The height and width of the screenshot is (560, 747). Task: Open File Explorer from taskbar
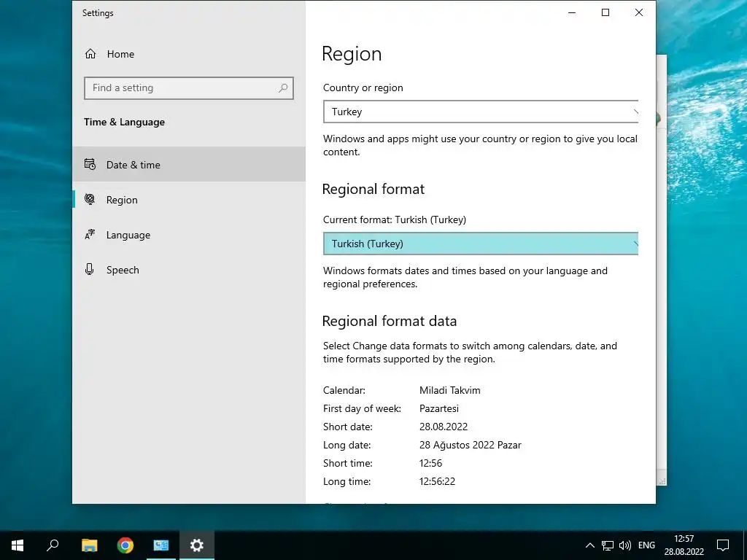(89, 545)
